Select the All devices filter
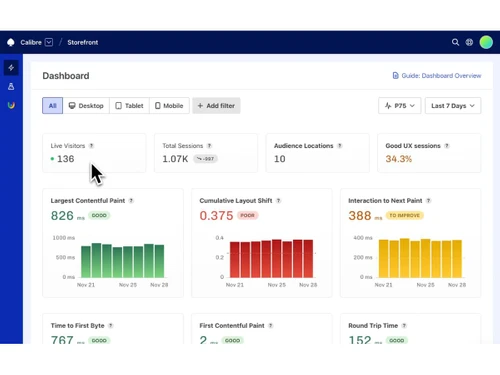500x375 pixels. [52, 106]
